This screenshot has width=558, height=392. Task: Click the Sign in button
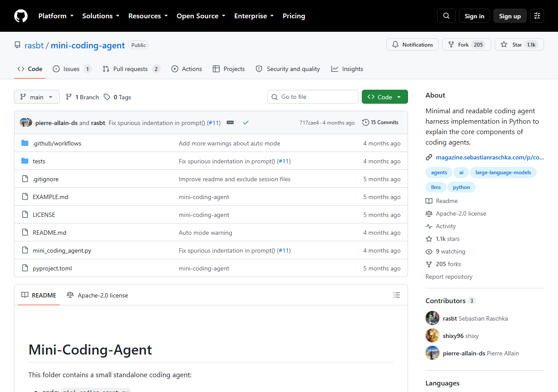pos(474,16)
